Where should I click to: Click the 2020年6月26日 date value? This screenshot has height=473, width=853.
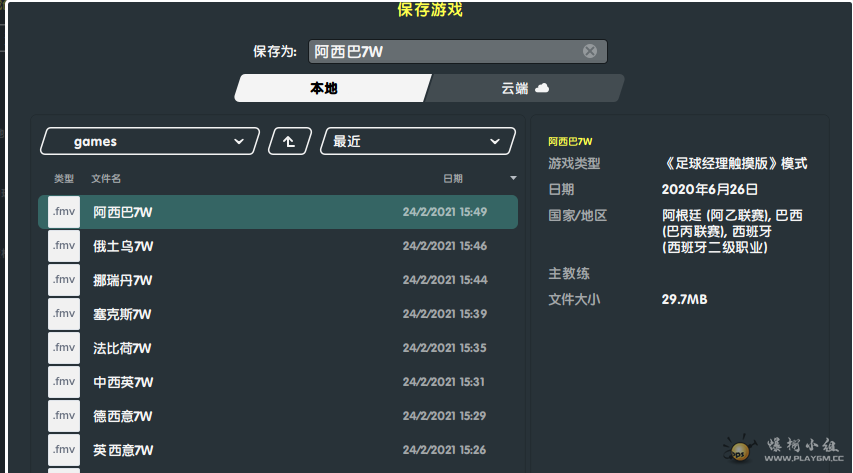(x=709, y=189)
